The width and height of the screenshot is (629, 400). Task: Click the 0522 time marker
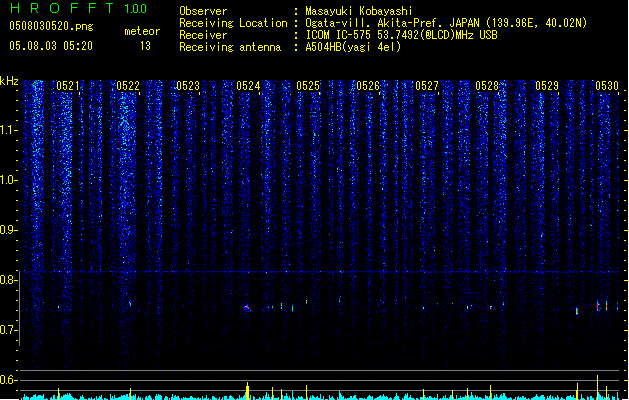128,86
